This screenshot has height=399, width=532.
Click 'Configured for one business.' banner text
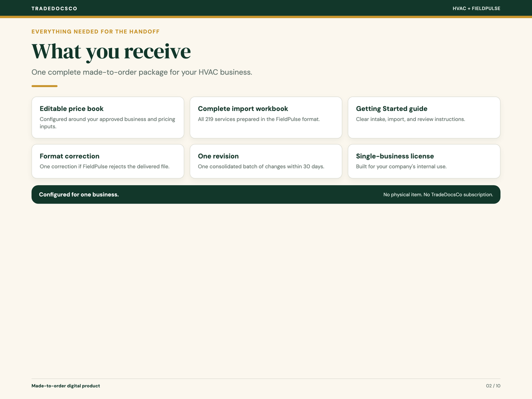click(x=79, y=195)
